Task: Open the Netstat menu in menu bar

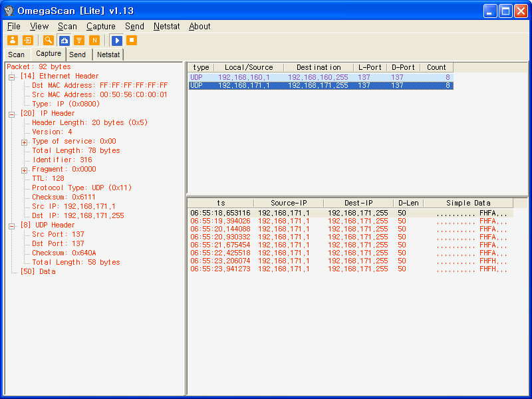Action: pyautogui.click(x=166, y=27)
